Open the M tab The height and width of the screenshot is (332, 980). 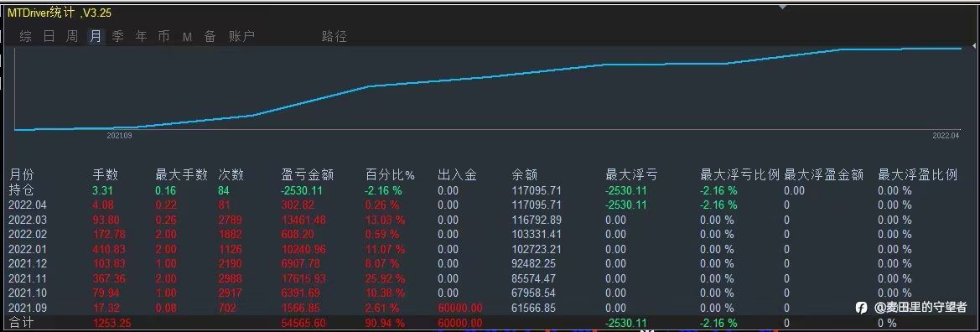click(x=187, y=37)
